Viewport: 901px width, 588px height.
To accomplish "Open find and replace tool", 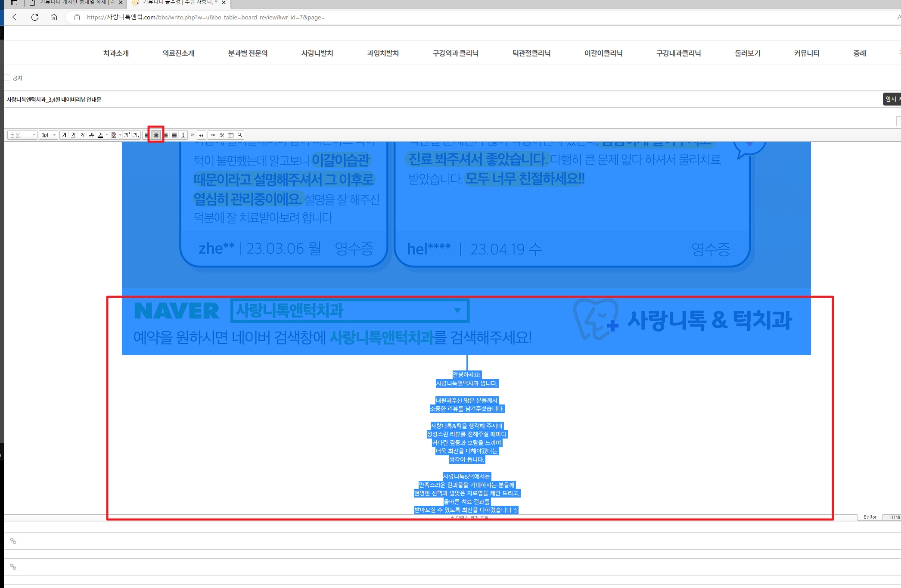I will click(240, 135).
